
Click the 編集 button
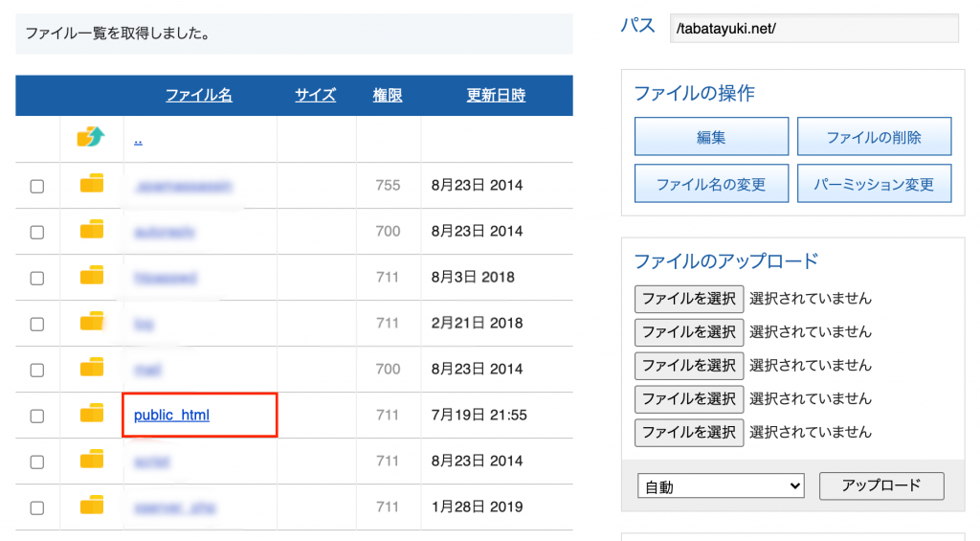tap(711, 136)
